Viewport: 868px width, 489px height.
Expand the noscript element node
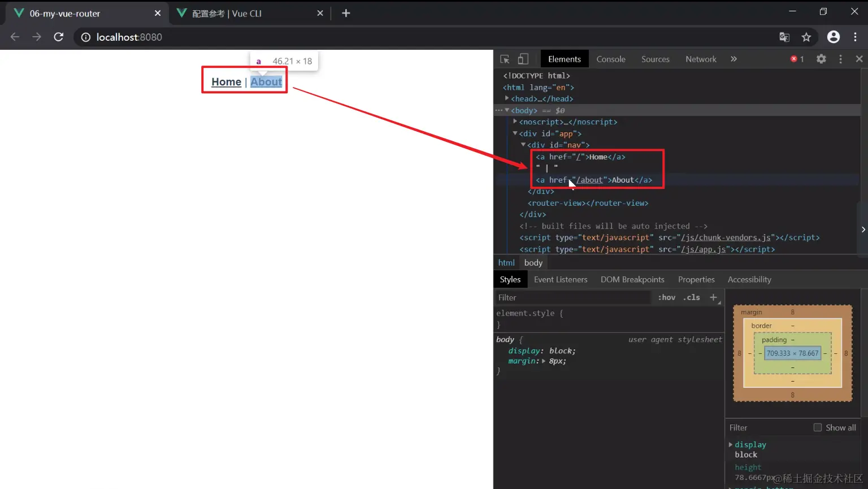[x=515, y=122]
